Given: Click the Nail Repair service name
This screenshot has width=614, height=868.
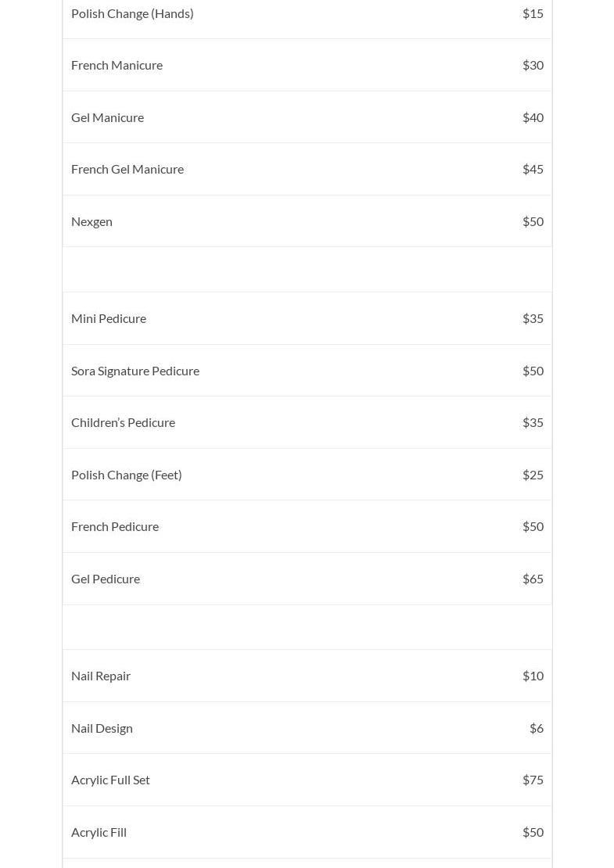Looking at the screenshot, I should click(x=101, y=676).
